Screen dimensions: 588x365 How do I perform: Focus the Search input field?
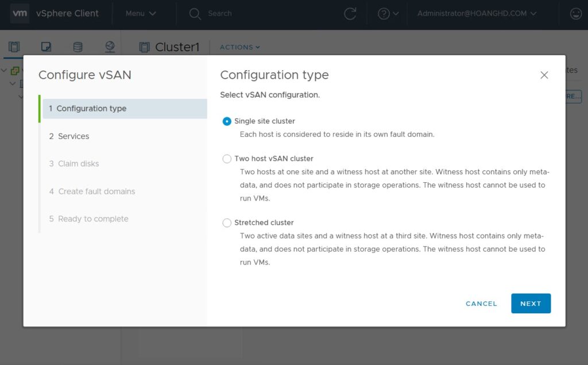click(x=220, y=14)
